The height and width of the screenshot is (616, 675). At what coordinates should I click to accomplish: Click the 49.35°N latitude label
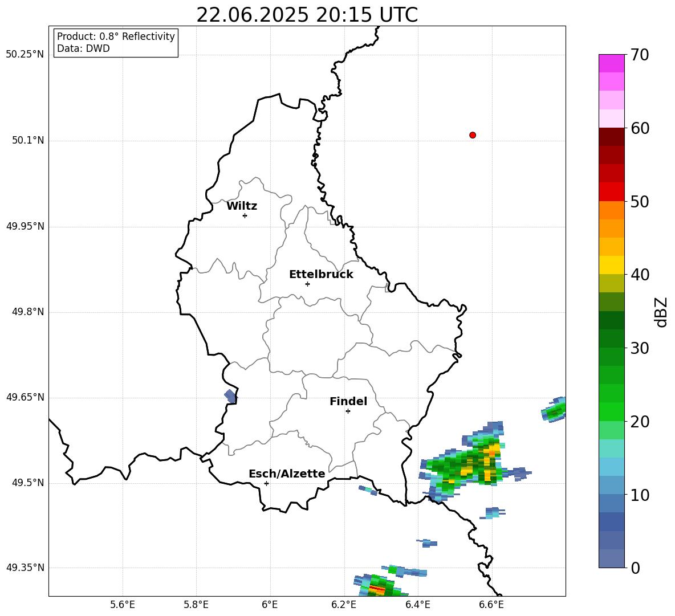[25, 568]
